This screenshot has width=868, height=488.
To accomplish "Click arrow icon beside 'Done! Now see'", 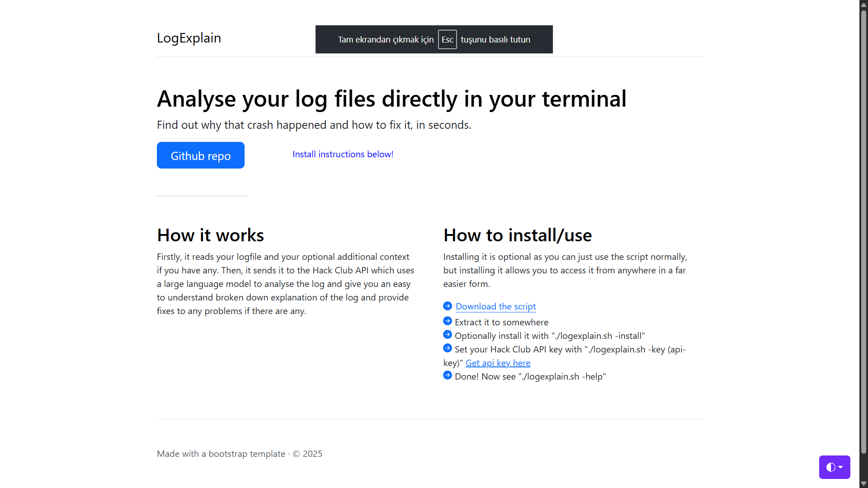I will click(x=448, y=375).
